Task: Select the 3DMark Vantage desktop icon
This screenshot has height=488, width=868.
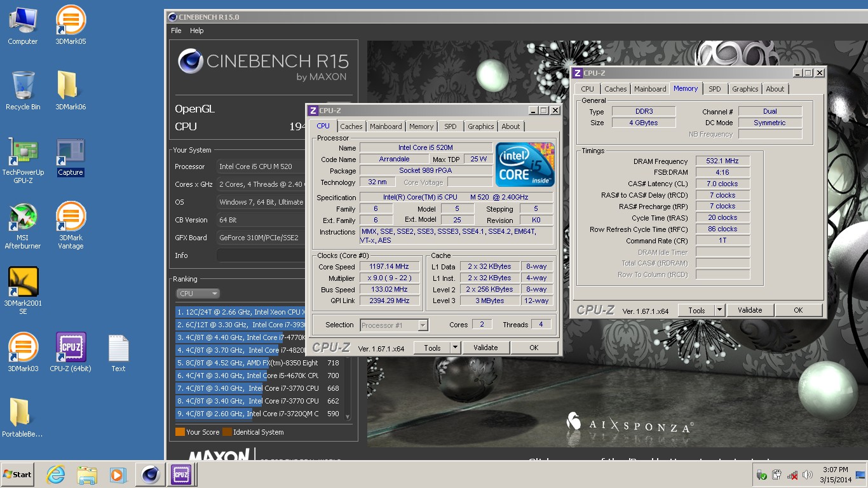Action: [x=71, y=227]
